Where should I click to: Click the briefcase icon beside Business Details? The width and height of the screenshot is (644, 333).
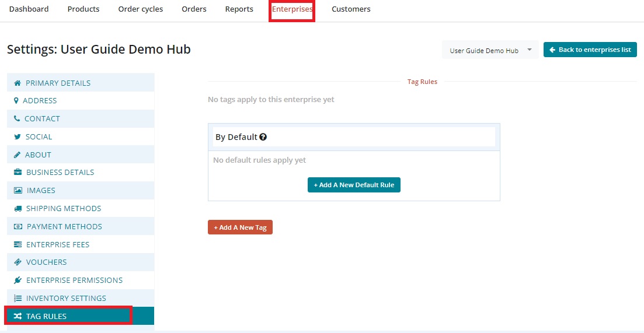(18, 172)
